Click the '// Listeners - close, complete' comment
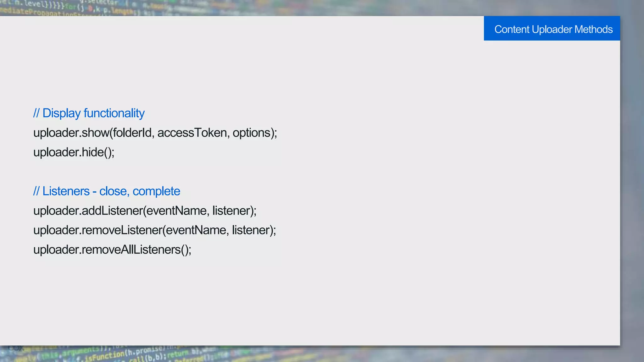This screenshot has height=362, width=644. pyautogui.click(x=107, y=191)
